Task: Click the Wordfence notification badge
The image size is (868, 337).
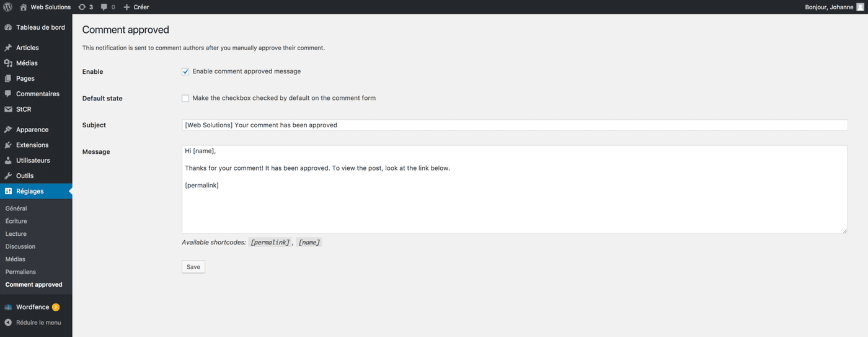Action: click(56, 307)
